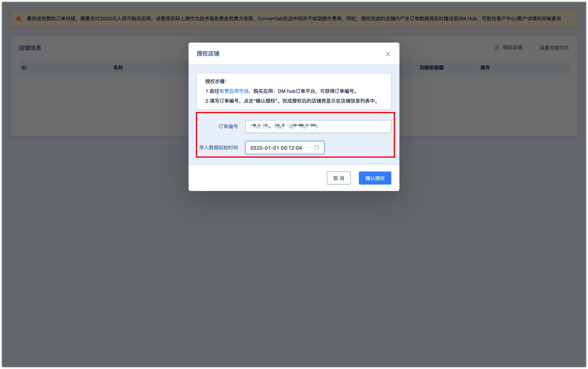Screen dimensions: 588x369
Task: Click 授权店铺 text button in background page
Action: tap(512, 48)
